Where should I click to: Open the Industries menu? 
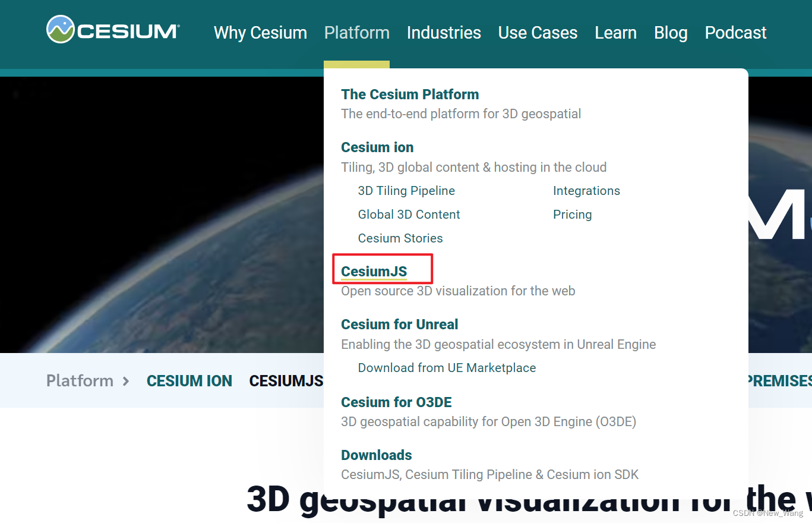click(443, 33)
